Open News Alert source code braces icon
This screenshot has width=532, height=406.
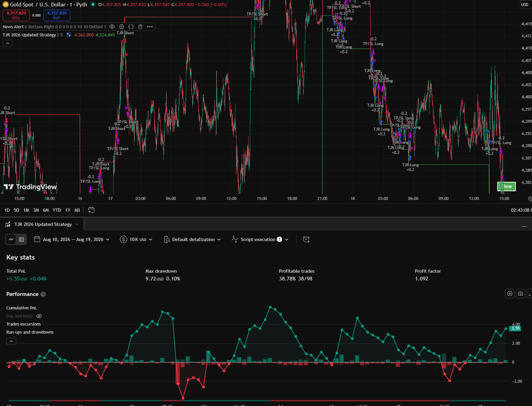(131, 27)
